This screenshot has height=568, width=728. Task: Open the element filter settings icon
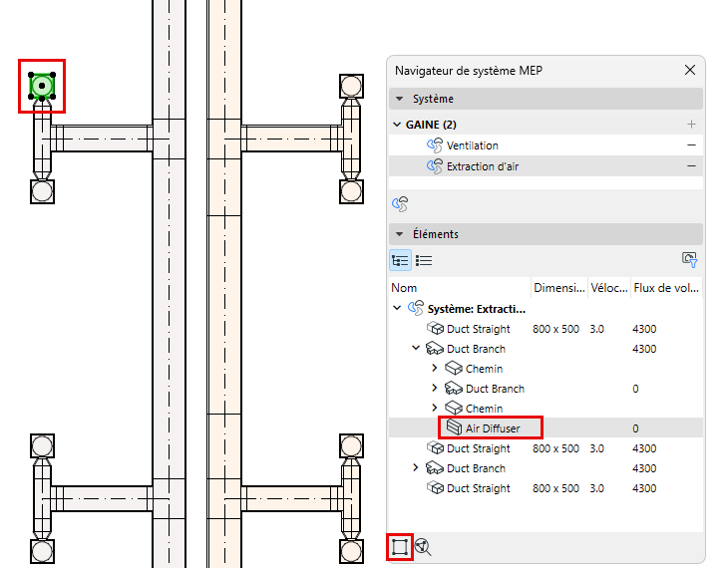point(689,260)
